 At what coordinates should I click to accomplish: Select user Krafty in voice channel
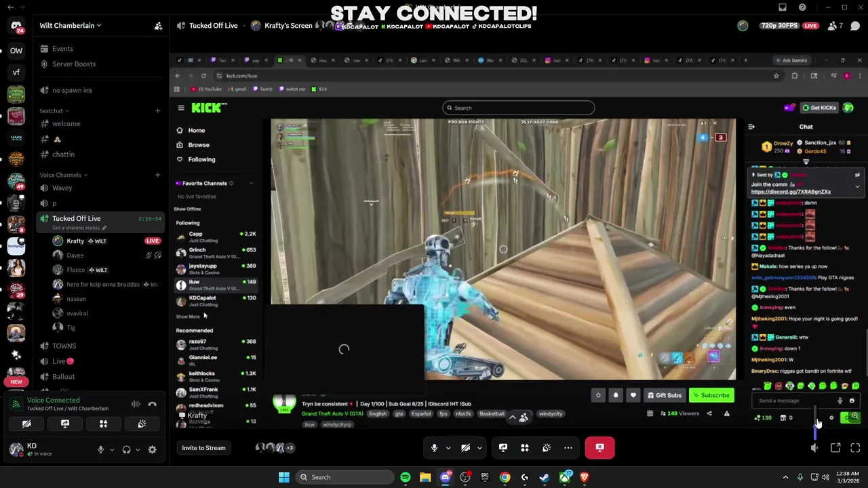[x=75, y=241]
